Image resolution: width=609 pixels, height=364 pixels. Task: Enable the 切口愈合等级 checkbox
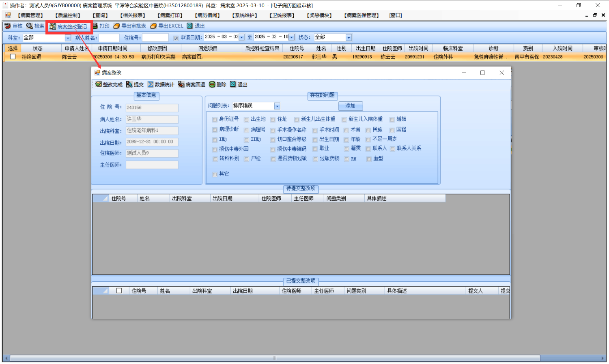[273, 140]
